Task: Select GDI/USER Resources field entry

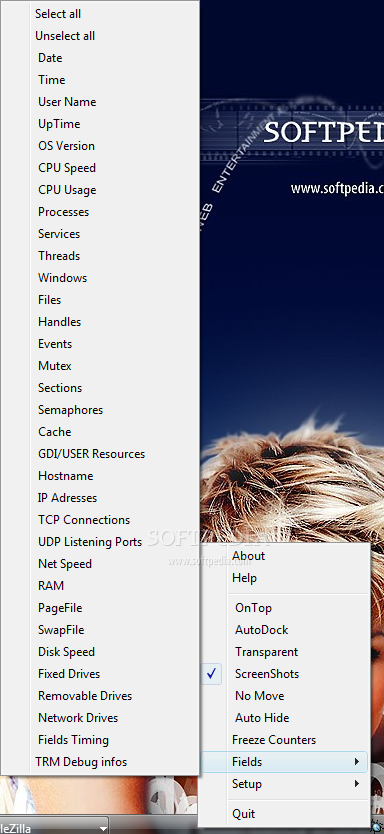Action: (x=100, y=453)
